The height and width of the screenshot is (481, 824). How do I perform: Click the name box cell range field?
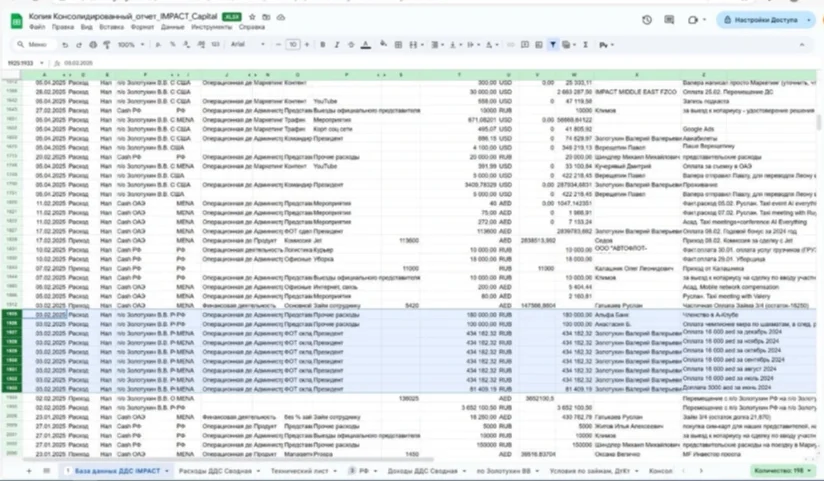[25, 63]
